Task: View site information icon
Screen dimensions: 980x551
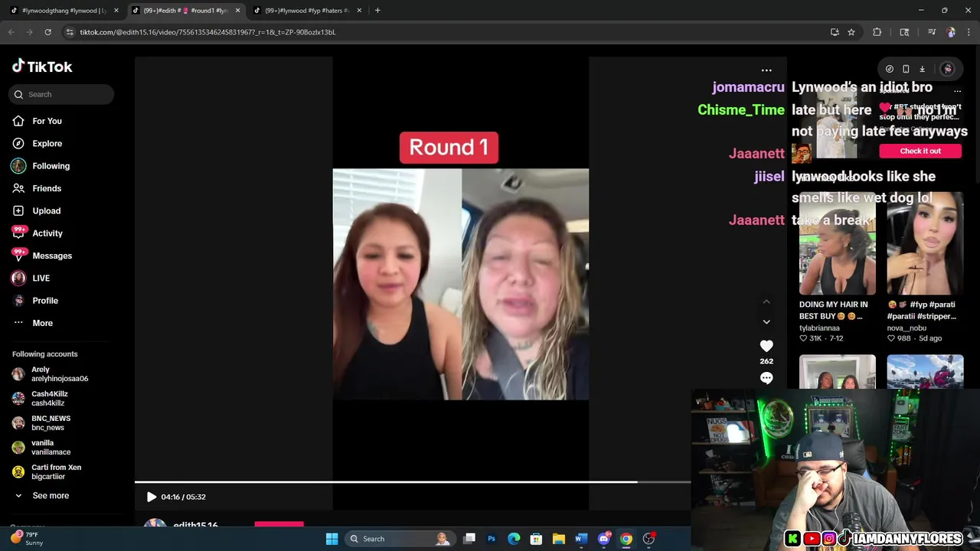Action: coord(70,32)
